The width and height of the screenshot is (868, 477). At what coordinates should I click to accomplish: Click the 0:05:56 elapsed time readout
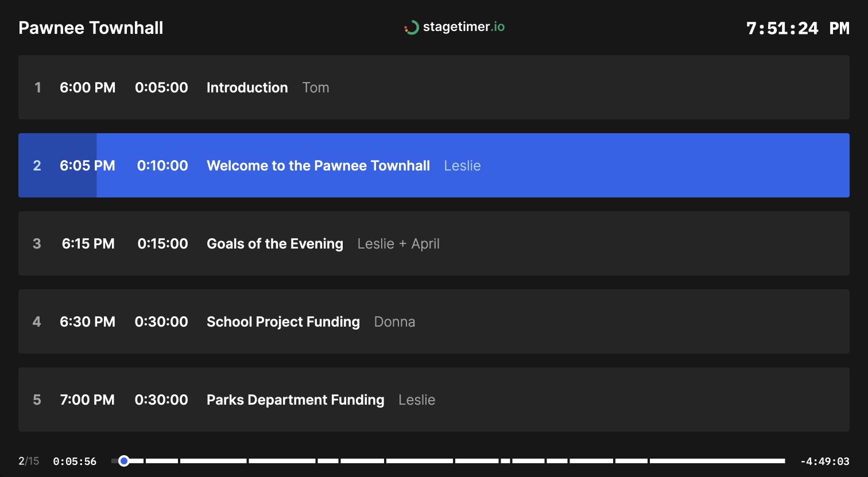click(x=75, y=462)
